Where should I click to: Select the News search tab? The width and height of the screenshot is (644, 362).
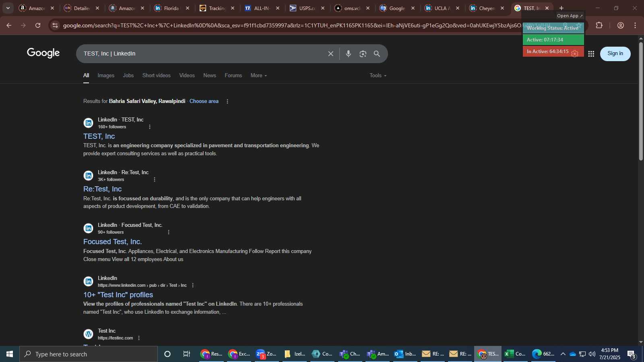pos(210,76)
